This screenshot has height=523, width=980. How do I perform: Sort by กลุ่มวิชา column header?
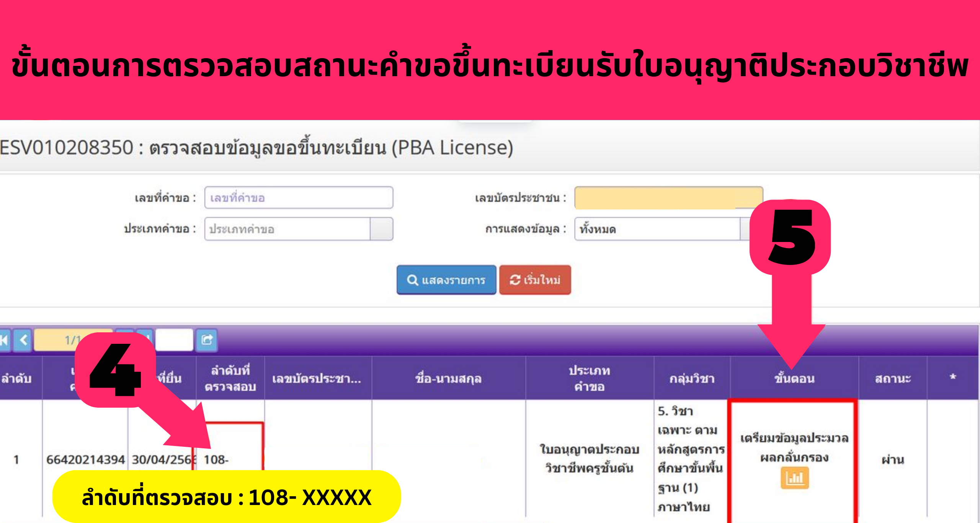[692, 378]
